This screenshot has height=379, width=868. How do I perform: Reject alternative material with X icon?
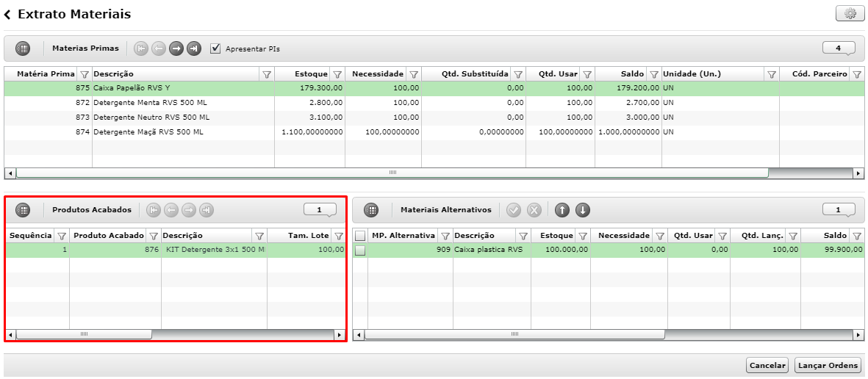534,209
